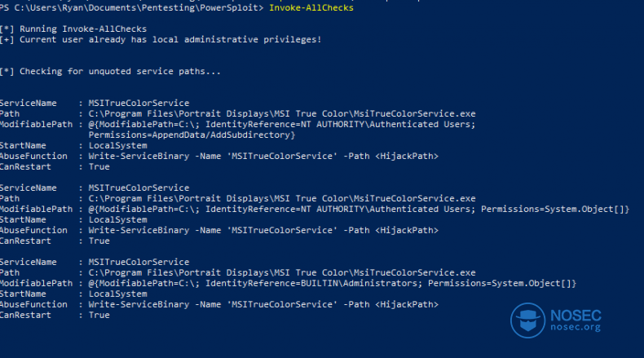The width and height of the screenshot is (644, 358).
Task: Click the second CanRestart True value
Action: (x=99, y=241)
